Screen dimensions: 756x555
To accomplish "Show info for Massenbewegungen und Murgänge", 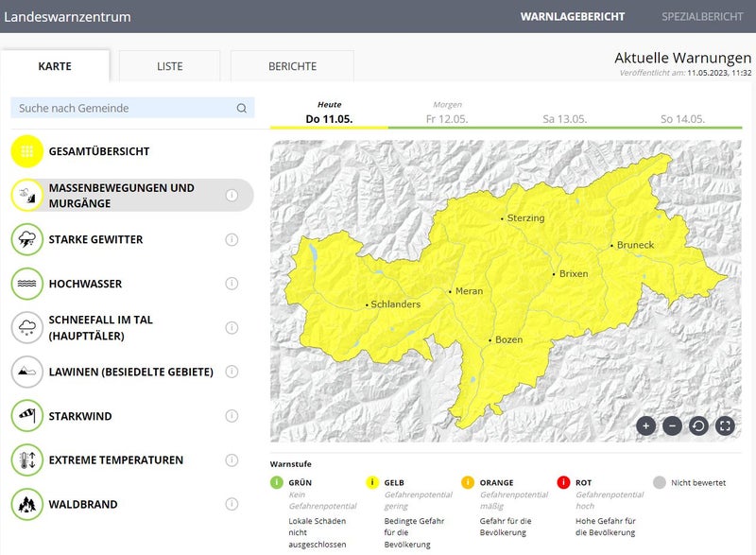I will tap(232, 196).
